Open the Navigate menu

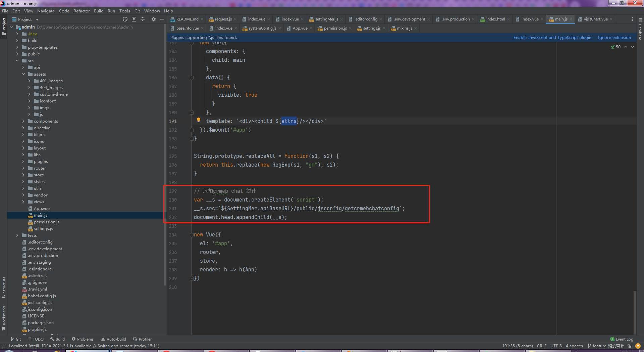tap(46, 11)
